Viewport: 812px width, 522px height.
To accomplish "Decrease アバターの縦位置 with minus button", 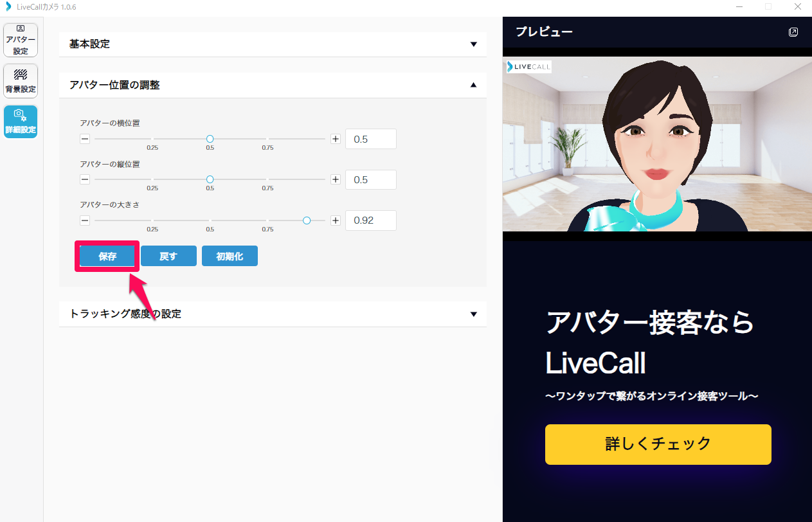I will (85, 179).
